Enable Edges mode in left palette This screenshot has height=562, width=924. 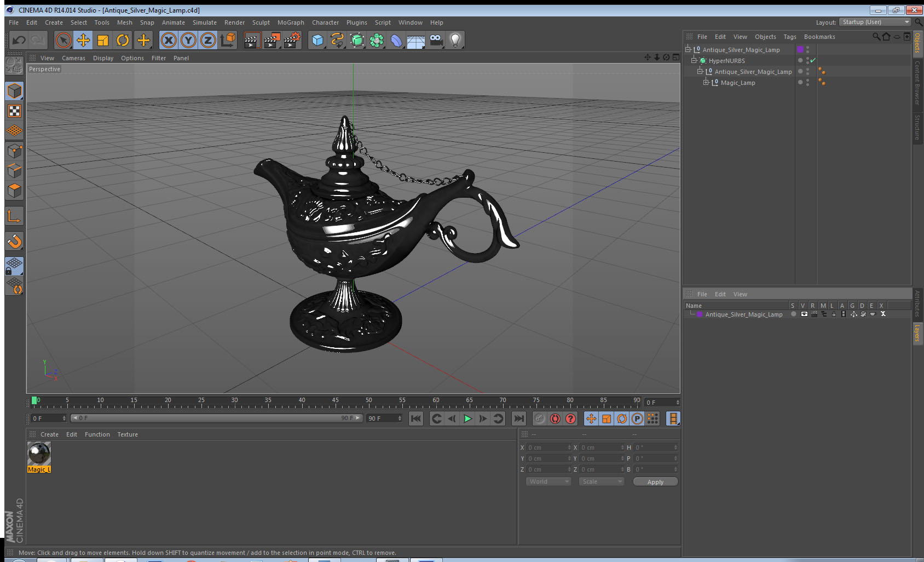click(x=14, y=170)
